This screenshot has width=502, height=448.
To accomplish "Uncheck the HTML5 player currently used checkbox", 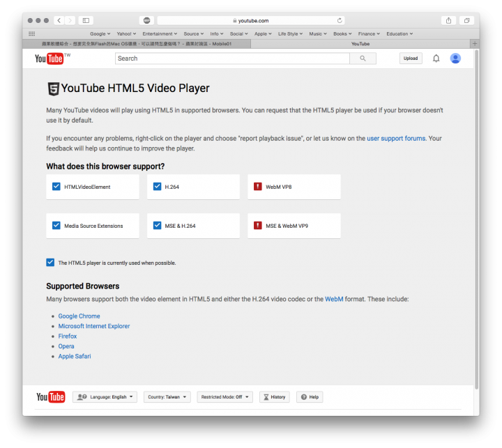I will [50, 263].
